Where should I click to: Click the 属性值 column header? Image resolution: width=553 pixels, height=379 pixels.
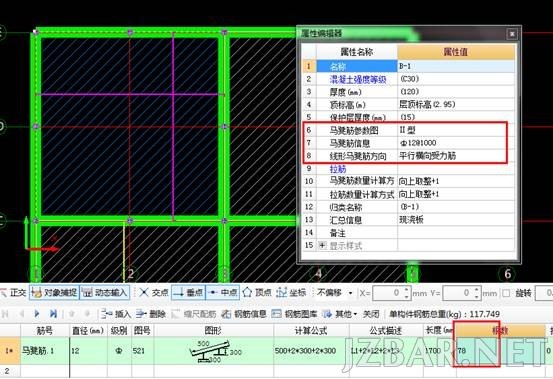456,52
